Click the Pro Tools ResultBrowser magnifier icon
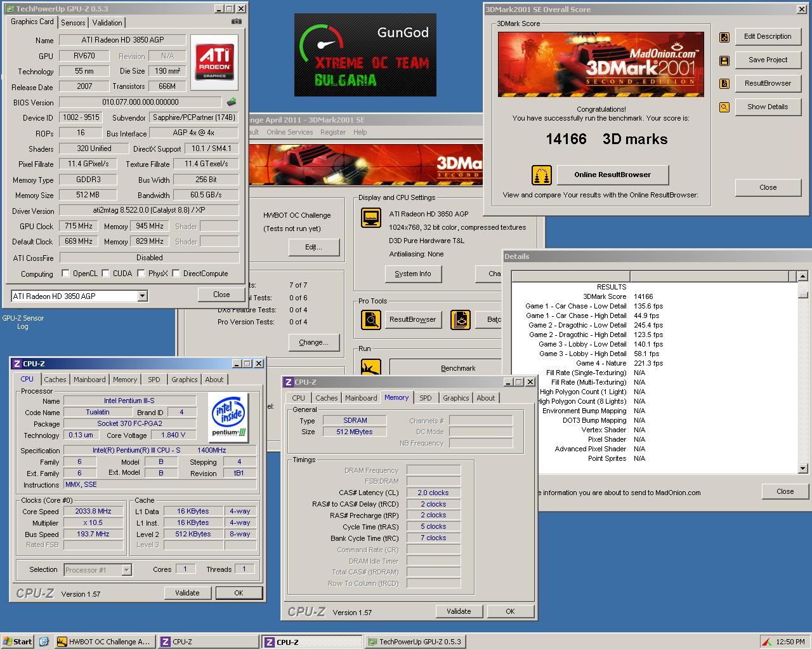Image resolution: width=812 pixels, height=650 pixels. [x=370, y=319]
